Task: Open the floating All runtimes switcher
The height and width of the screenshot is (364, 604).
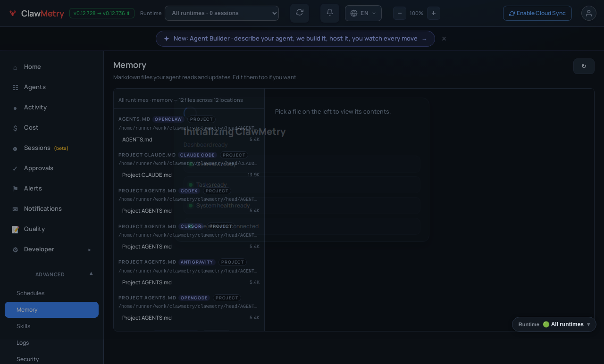Action: point(554,324)
